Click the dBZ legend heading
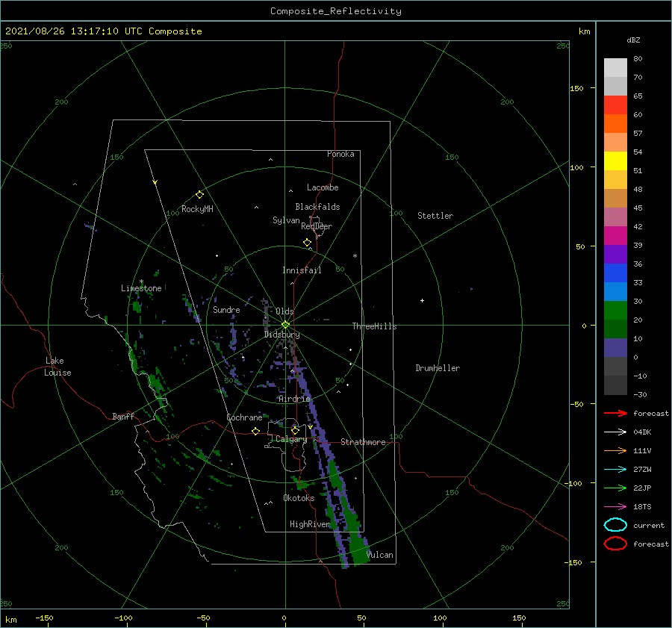Viewport: 672px width, 628px height. click(x=633, y=40)
